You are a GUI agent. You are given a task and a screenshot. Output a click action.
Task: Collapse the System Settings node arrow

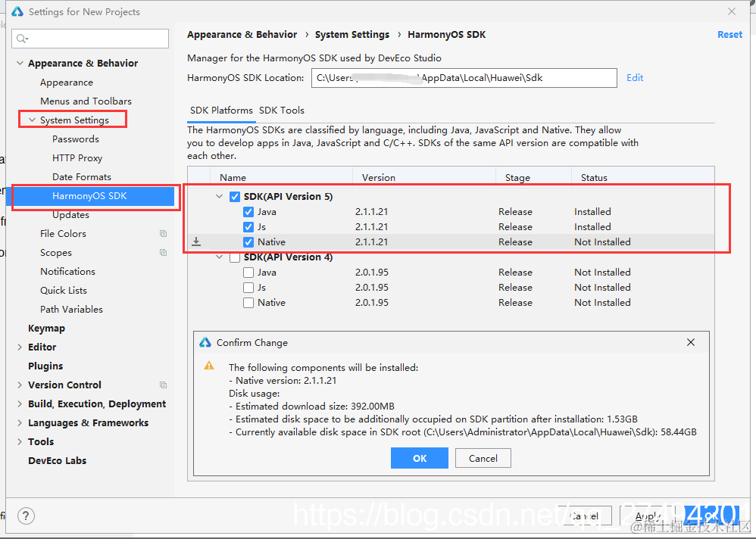(x=33, y=120)
